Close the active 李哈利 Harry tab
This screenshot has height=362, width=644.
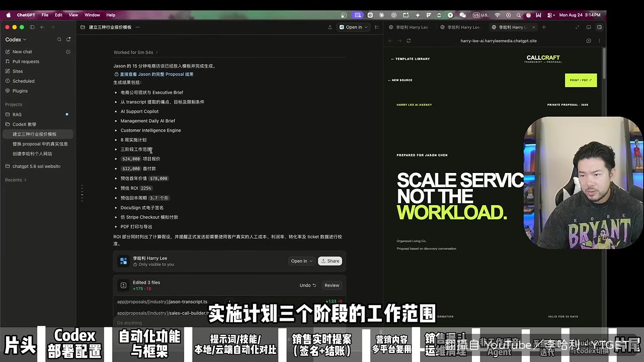[534, 27]
